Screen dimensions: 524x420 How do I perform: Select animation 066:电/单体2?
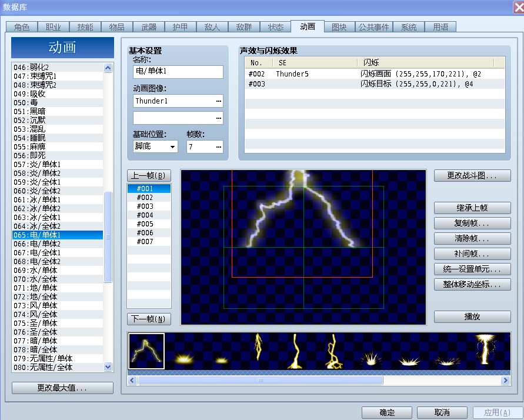58,244
